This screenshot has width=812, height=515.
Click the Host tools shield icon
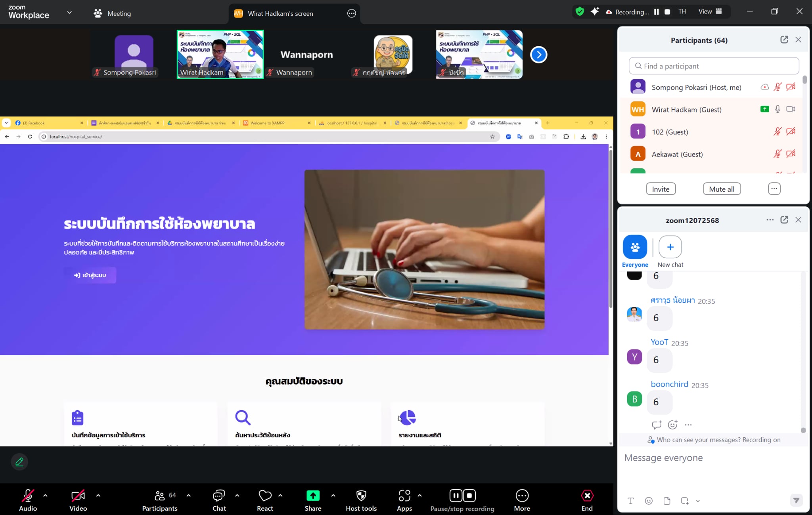pos(361,496)
